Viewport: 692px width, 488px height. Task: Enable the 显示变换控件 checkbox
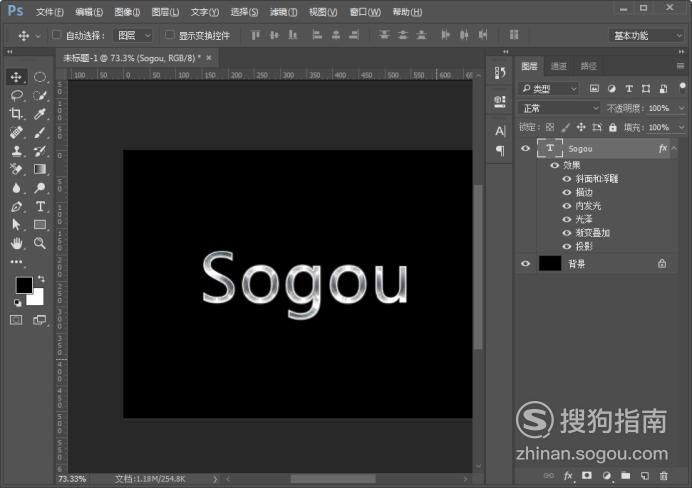pyautogui.click(x=169, y=35)
